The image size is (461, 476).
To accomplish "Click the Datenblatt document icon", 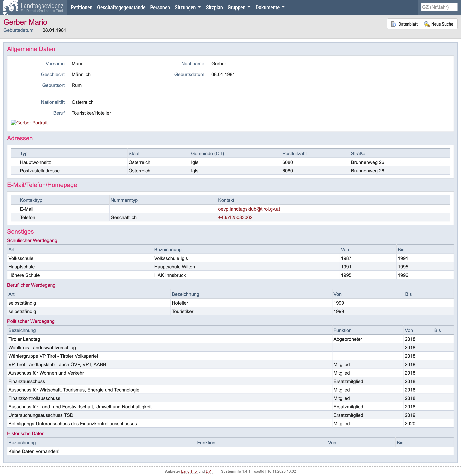I will coord(394,24).
